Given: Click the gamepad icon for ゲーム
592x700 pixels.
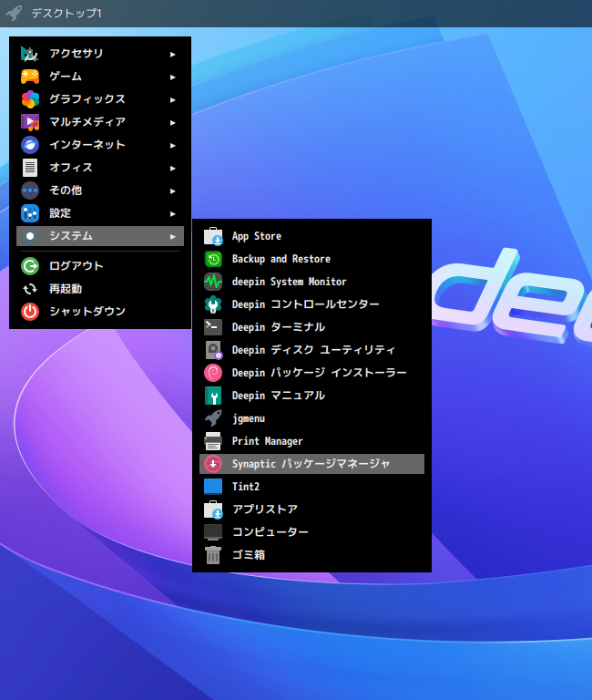Looking at the screenshot, I should tap(30, 77).
